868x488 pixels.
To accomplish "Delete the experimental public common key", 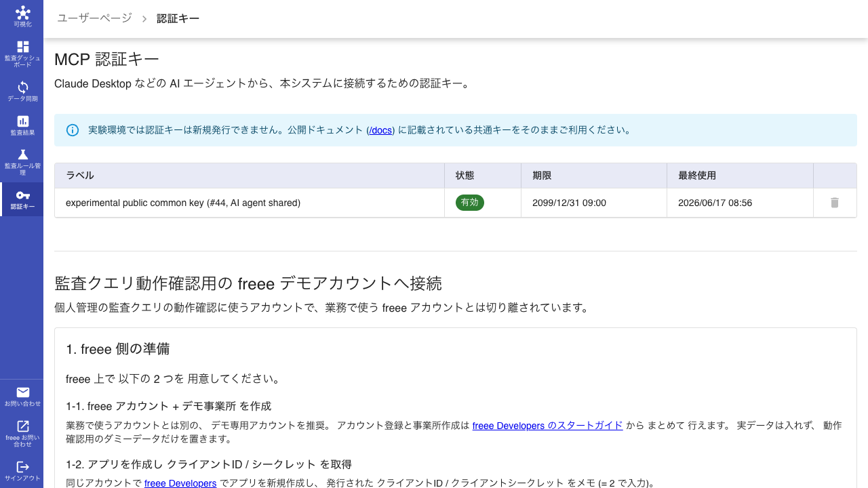I will [x=835, y=203].
